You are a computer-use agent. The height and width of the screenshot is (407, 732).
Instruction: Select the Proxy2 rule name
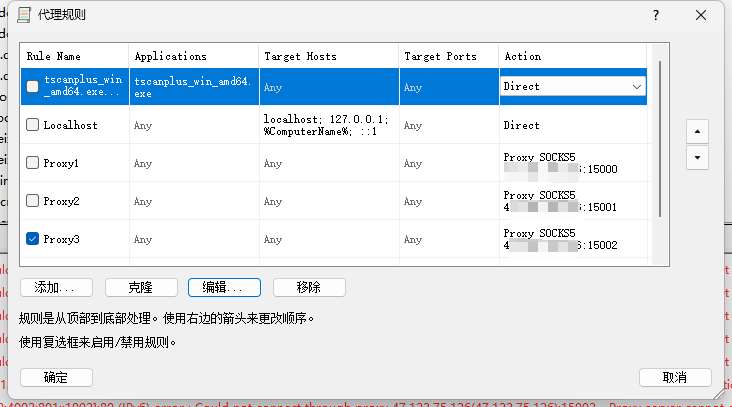(61, 201)
